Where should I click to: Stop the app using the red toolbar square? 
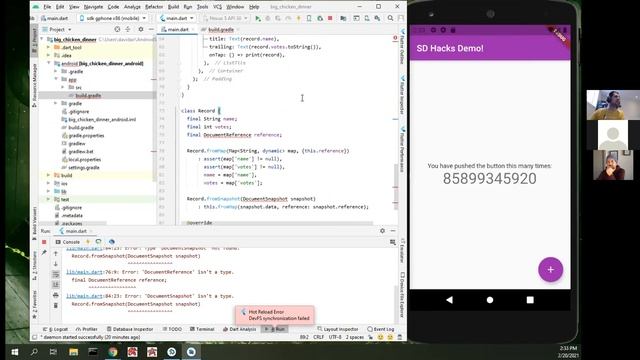tap(330, 18)
